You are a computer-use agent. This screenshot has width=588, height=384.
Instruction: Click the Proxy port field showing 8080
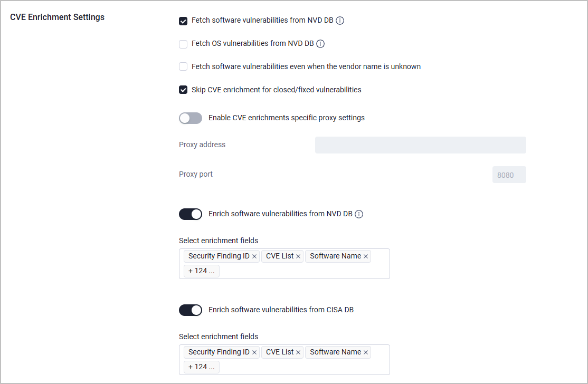(x=509, y=175)
